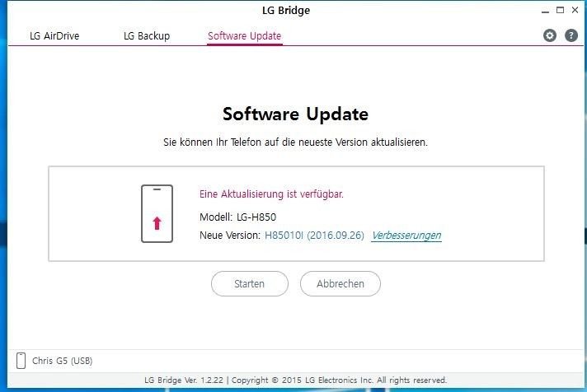Click the Modell: LG-H850 text

(x=237, y=217)
